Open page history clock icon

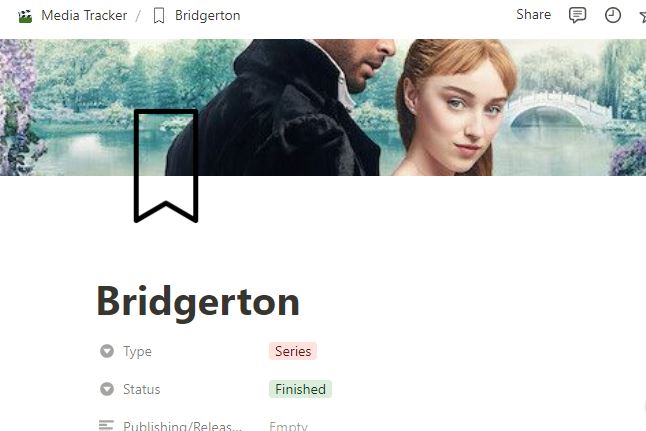point(613,15)
